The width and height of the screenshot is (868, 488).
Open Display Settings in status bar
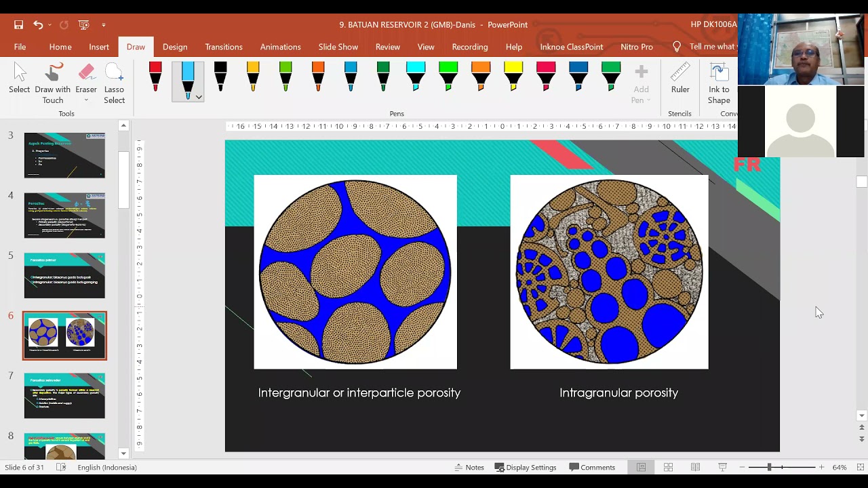526,467
